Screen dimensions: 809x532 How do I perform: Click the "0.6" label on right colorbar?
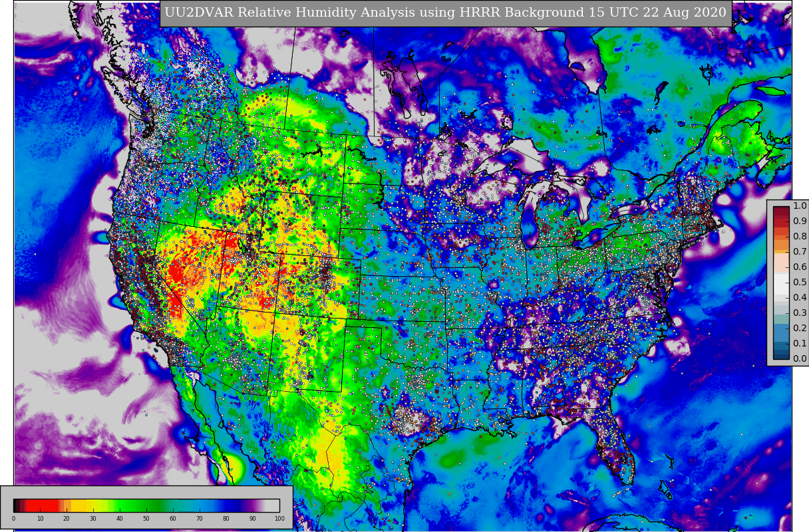[x=800, y=267]
